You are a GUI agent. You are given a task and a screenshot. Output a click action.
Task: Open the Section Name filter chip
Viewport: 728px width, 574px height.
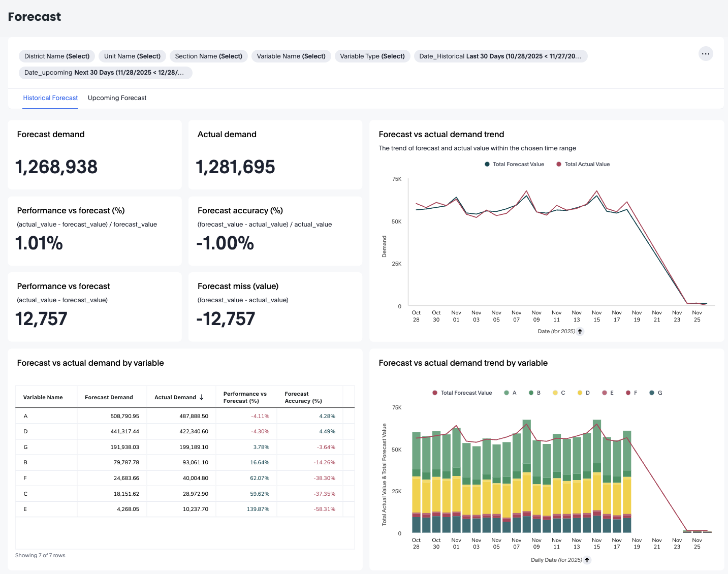pos(208,56)
